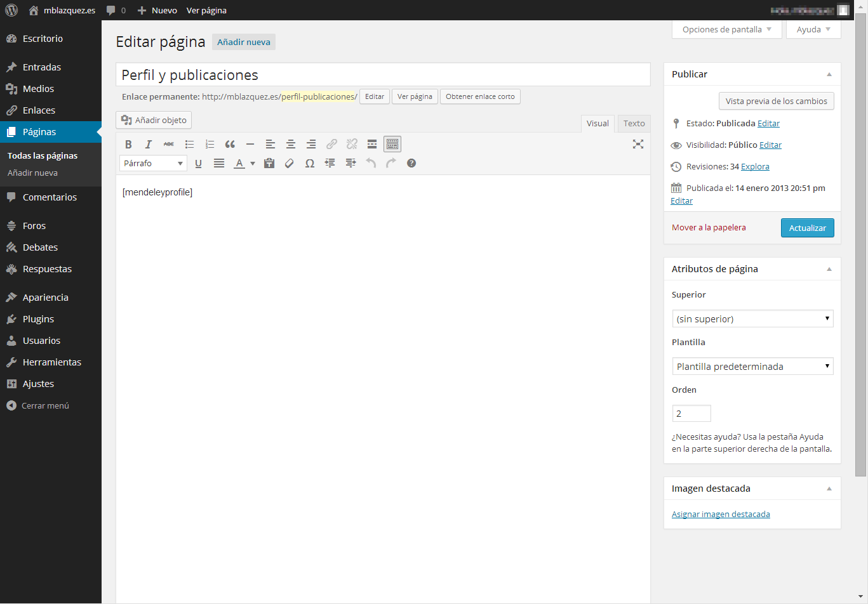Align text right
The height and width of the screenshot is (604, 868).
tap(311, 144)
